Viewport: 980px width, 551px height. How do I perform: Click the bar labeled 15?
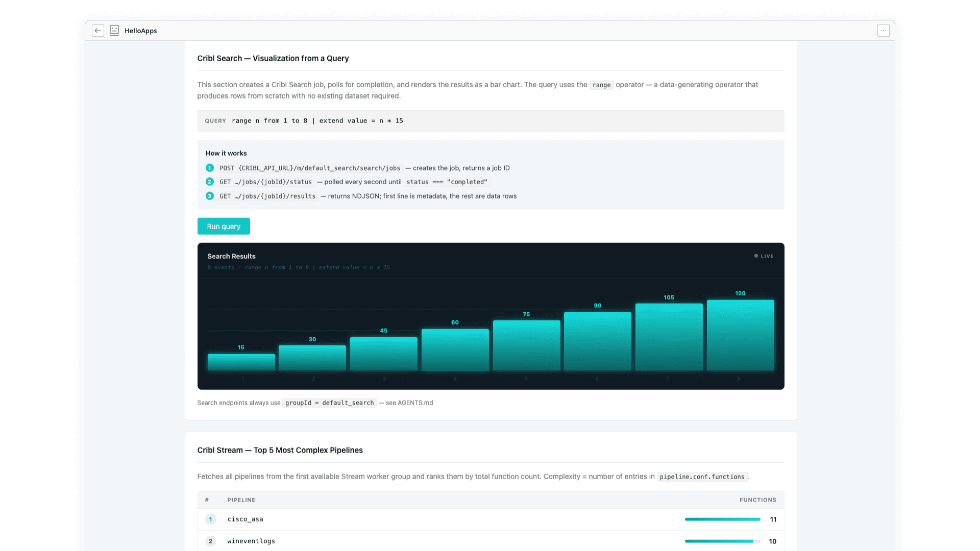click(241, 362)
